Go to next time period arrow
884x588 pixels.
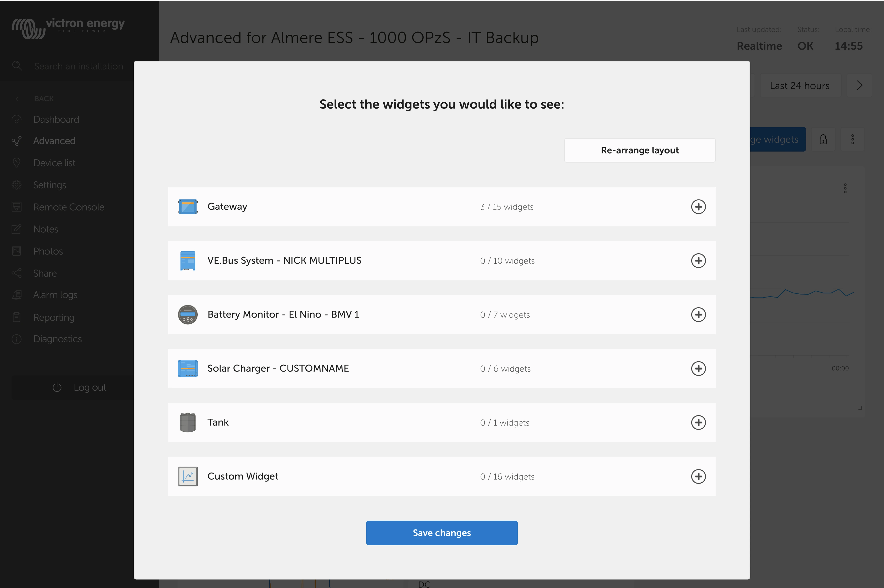click(859, 86)
